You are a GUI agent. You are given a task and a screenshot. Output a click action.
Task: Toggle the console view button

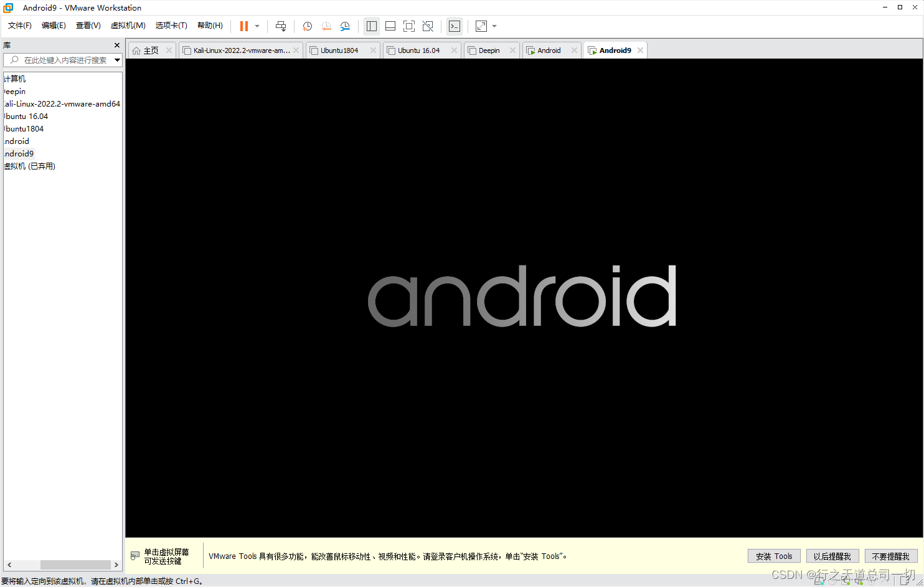455,26
